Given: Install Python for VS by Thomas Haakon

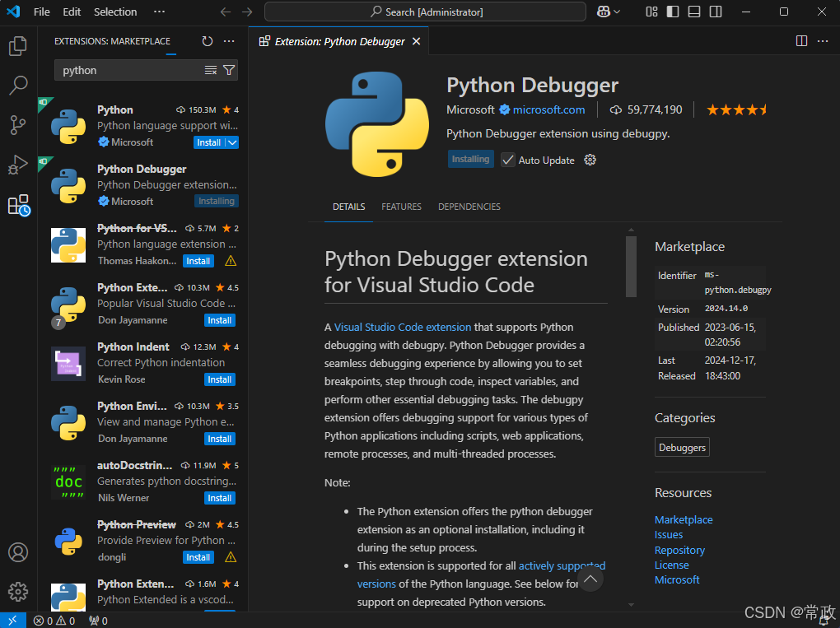Looking at the screenshot, I should coord(198,261).
